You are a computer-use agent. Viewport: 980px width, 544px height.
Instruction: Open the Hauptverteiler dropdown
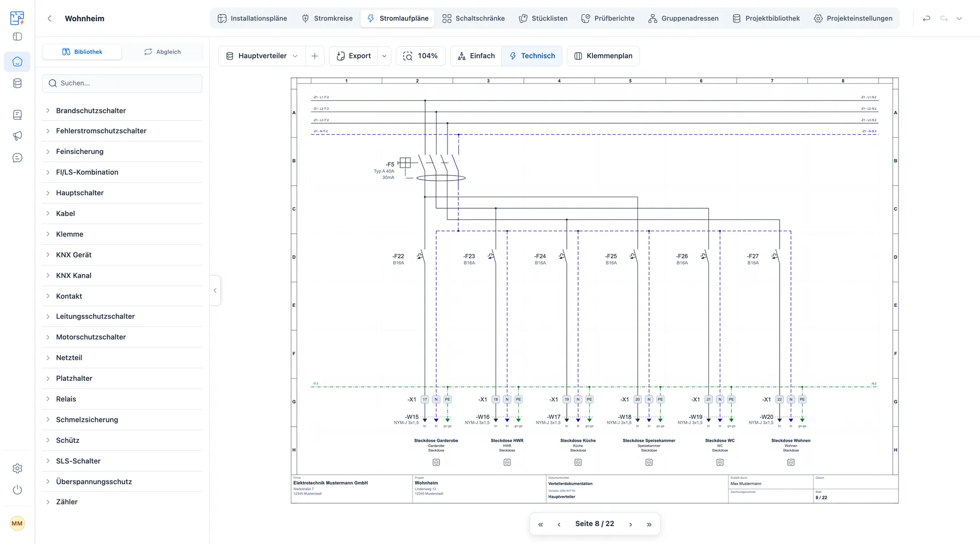click(x=262, y=56)
